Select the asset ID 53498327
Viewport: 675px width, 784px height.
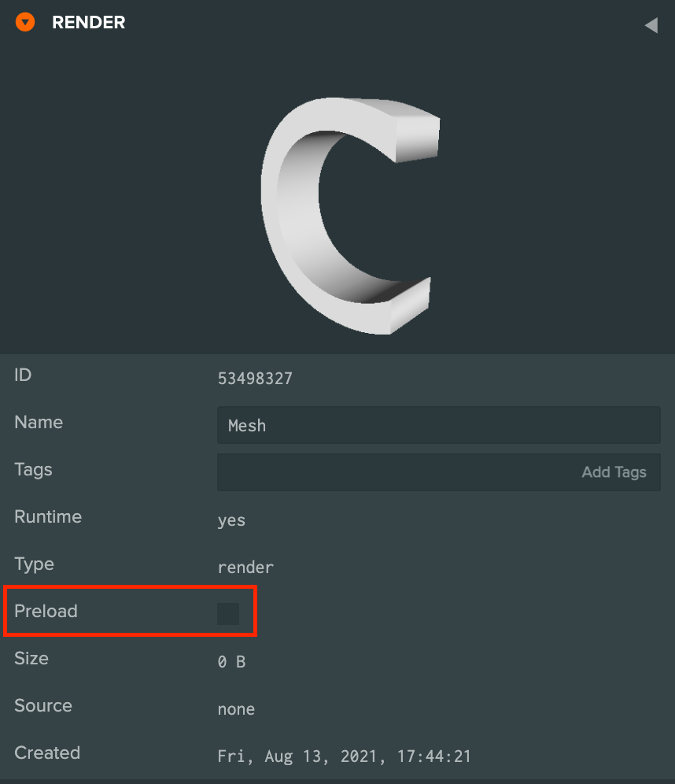255,379
